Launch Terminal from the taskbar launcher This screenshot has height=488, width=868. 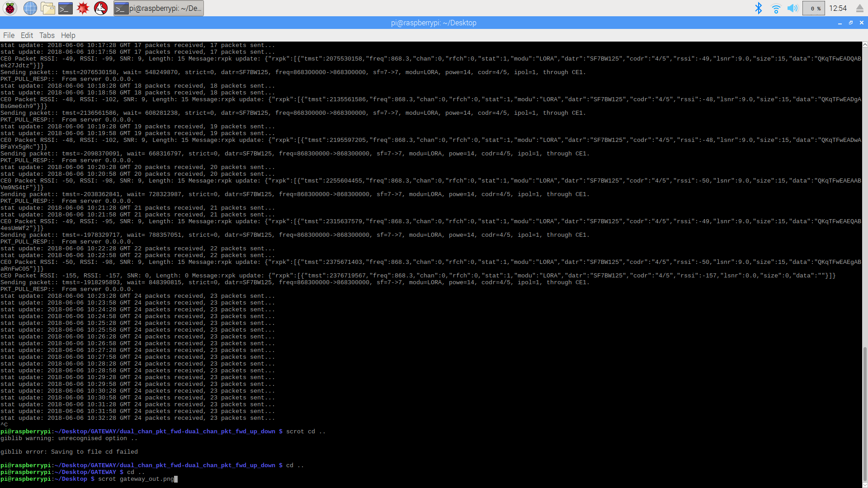coord(66,8)
